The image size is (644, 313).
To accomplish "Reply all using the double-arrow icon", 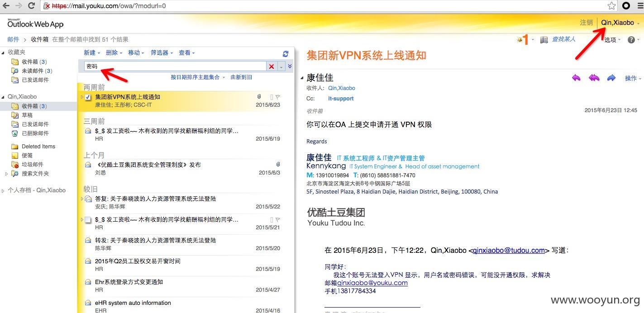I will pos(594,78).
